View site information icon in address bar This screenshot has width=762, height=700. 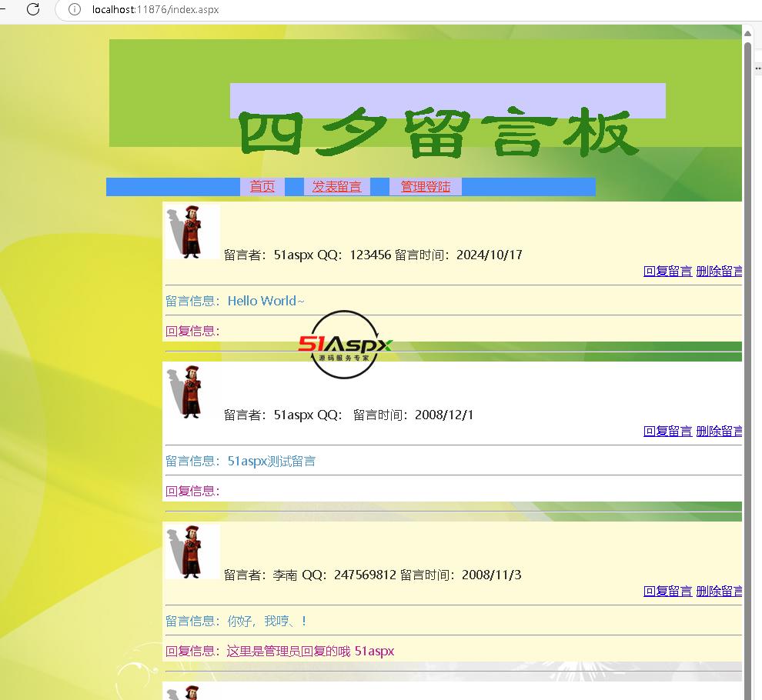coord(75,9)
